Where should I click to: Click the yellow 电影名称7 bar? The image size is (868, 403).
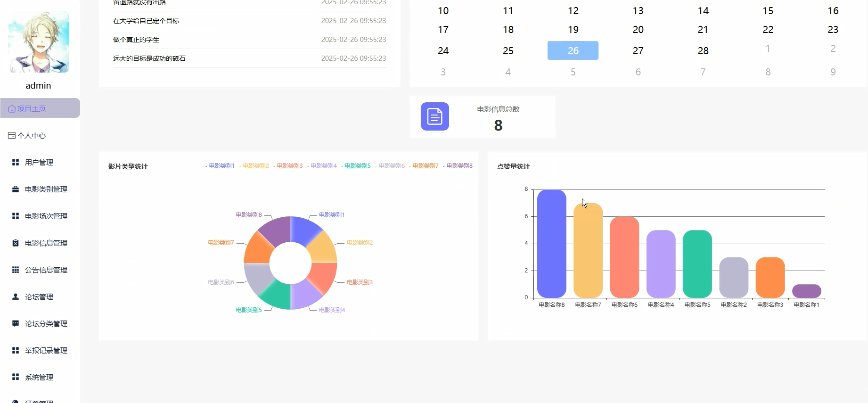(x=588, y=250)
